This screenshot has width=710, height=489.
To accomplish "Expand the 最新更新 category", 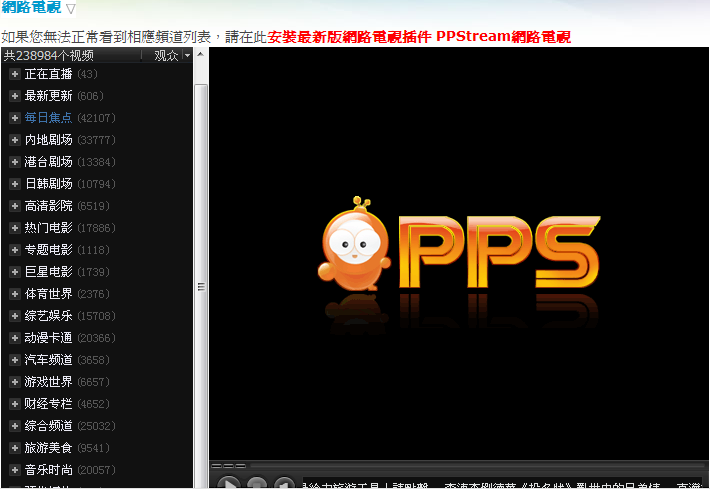I will pyautogui.click(x=14, y=96).
